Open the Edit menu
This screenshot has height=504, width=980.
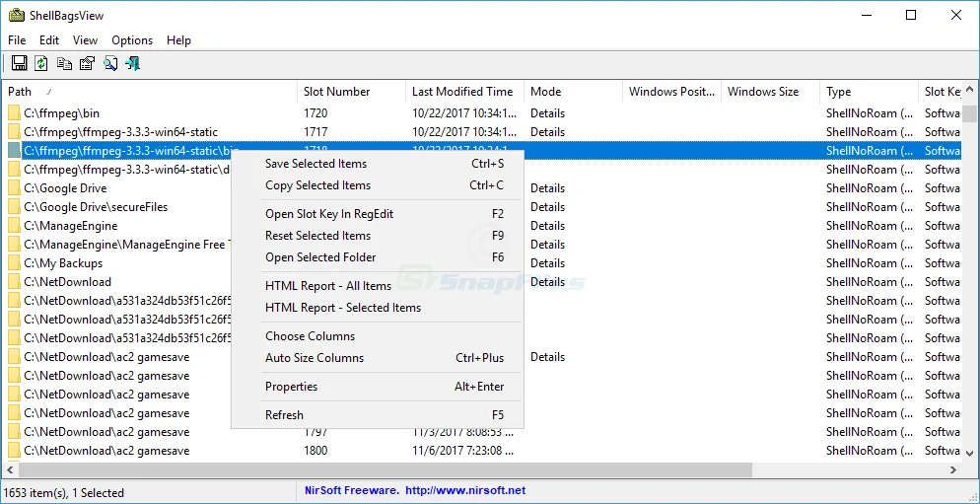tap(48, 40)
